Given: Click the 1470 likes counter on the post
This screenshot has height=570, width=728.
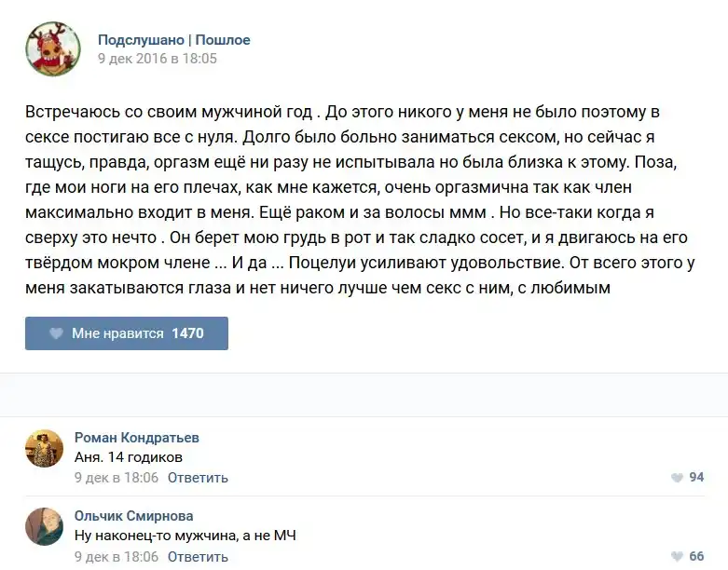Looking at the screenshot, I should pos(187,333).
